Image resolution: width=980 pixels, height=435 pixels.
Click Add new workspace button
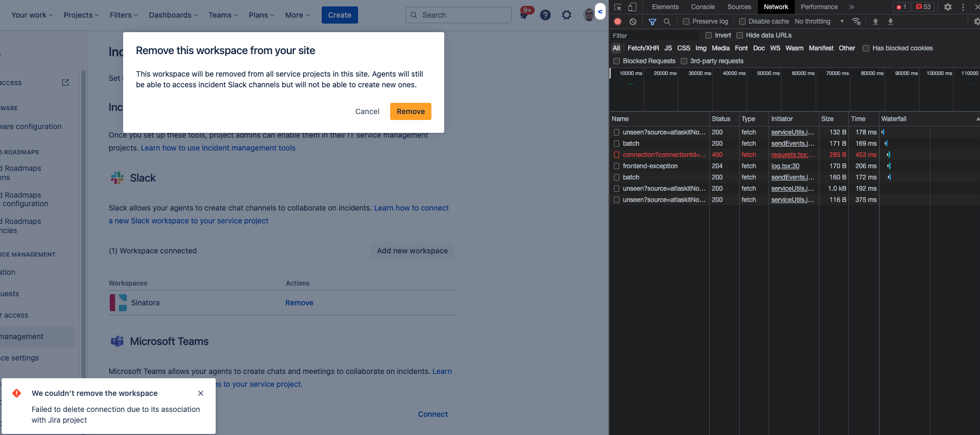point(412,251)
